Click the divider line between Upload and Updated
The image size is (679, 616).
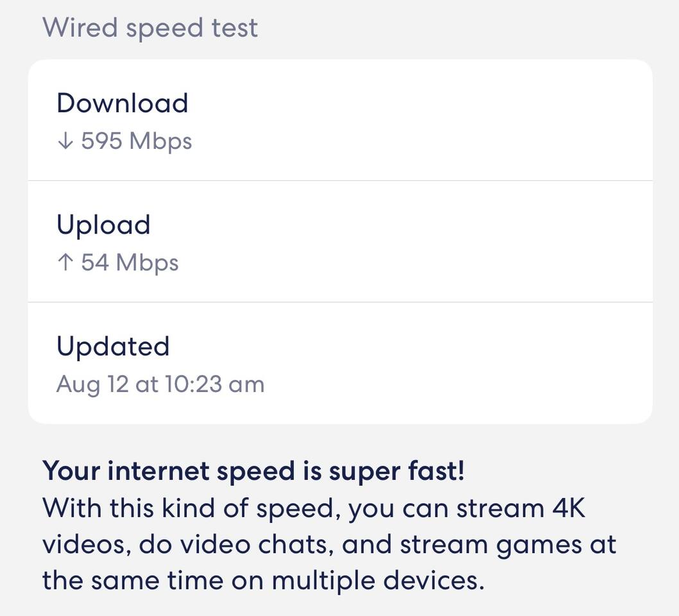click(340, 302)
